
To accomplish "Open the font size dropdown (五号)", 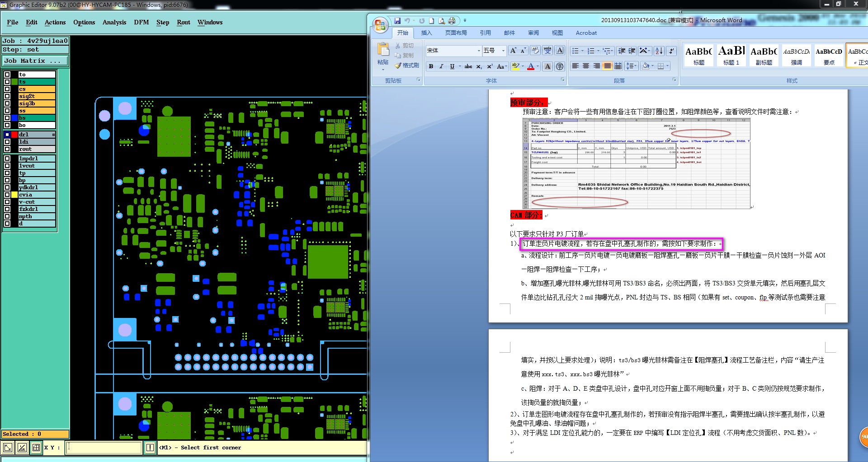I will (x=503, y=51).
